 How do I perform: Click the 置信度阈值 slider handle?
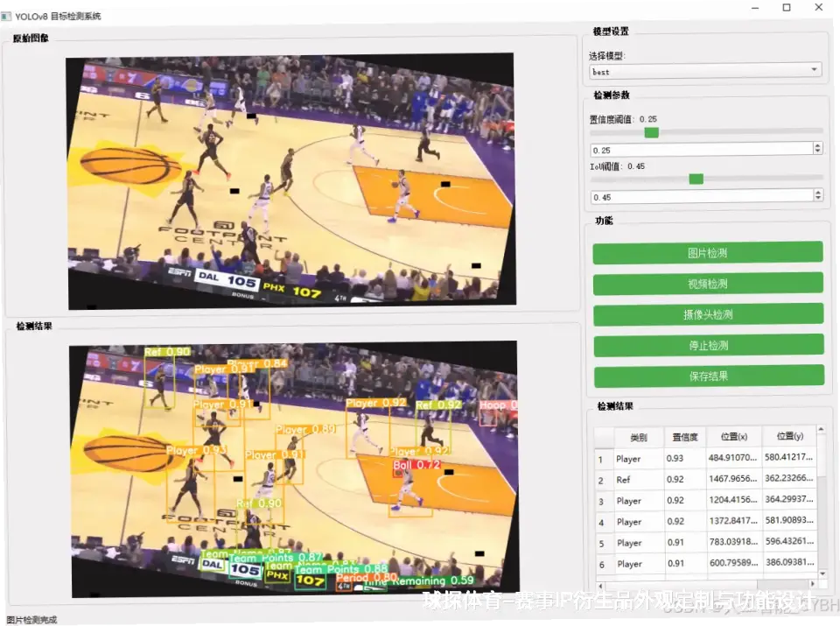coord(651,132)
